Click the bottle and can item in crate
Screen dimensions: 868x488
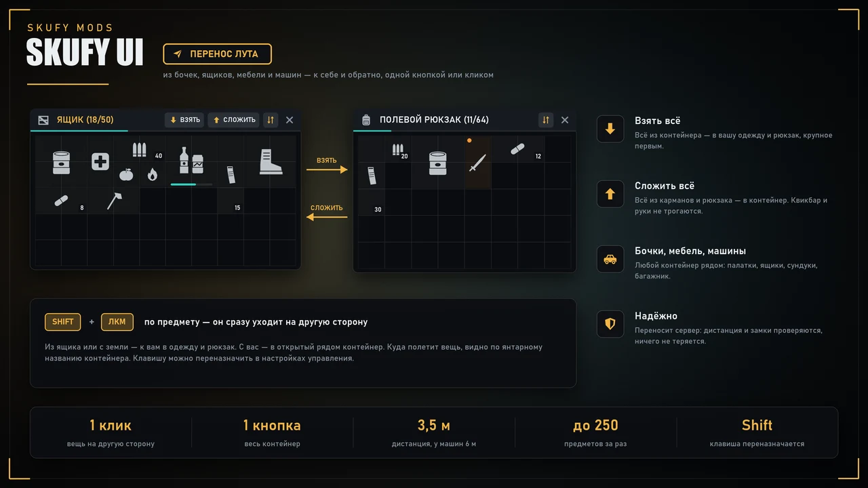coord(191,161)
